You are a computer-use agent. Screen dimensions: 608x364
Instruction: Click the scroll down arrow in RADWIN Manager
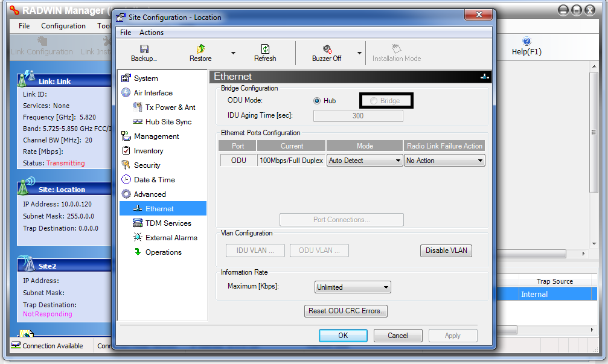[594, 244]
